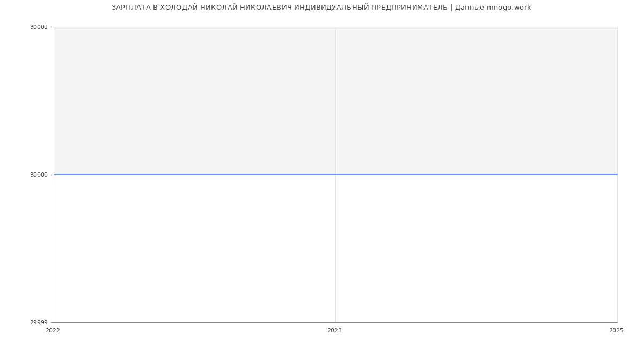Click the 2023 x-axis label
Image resolution: width=644 pixels, height=349 pixels.
tap(334, 331)
